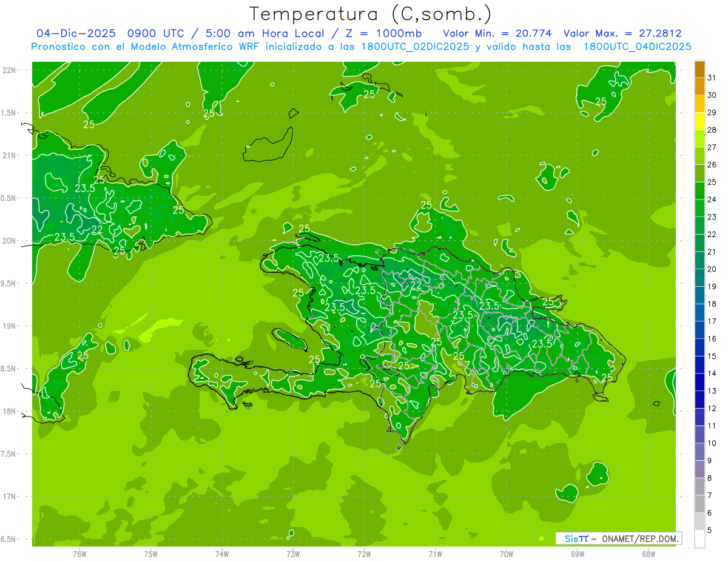Click the colorbar value label "31"
This screenshot has height=562, width=728.
point(712,78)
